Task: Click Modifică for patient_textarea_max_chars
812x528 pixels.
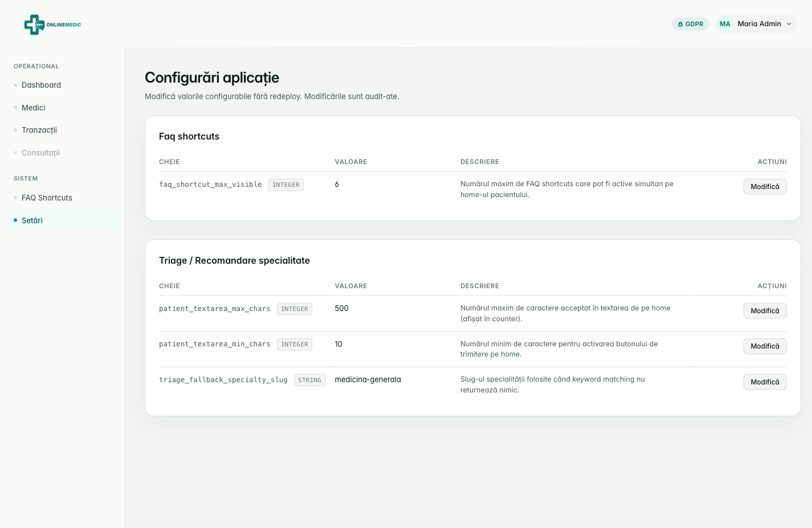Action: (765, 311)
